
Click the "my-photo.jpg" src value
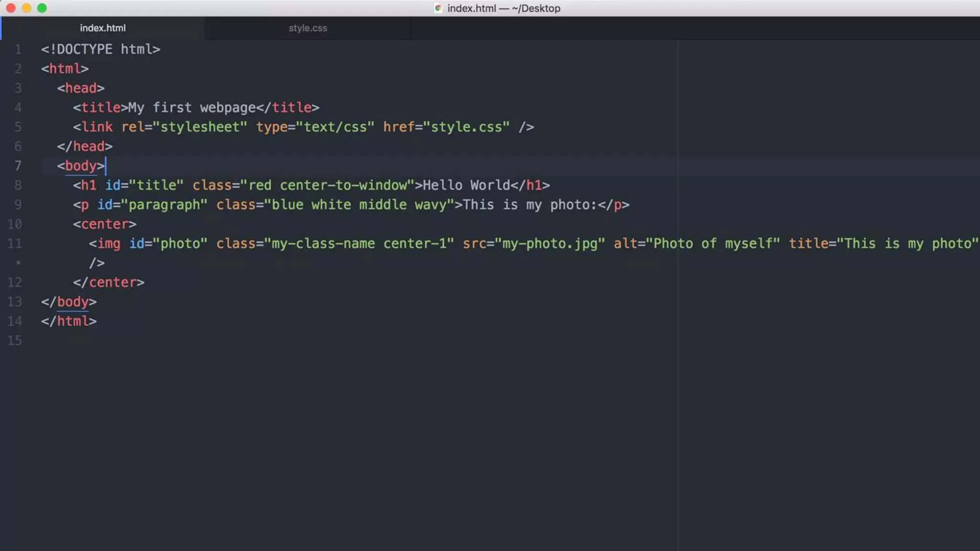click(550, 243)
